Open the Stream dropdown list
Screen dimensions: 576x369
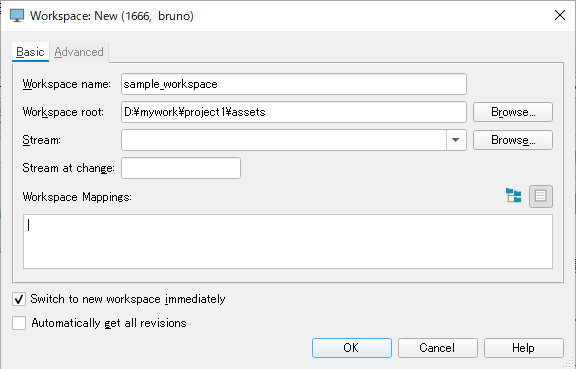tap(456, 140)
